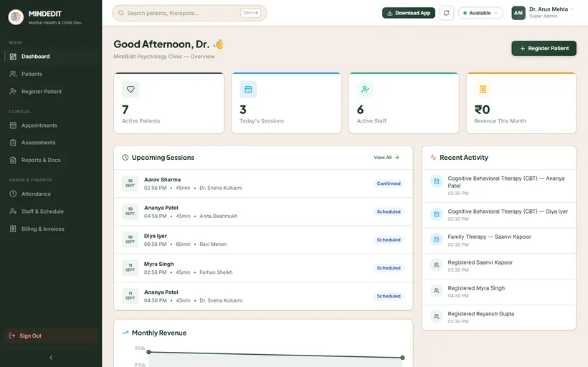Open the Diya Iyer session name

(156, 236)
